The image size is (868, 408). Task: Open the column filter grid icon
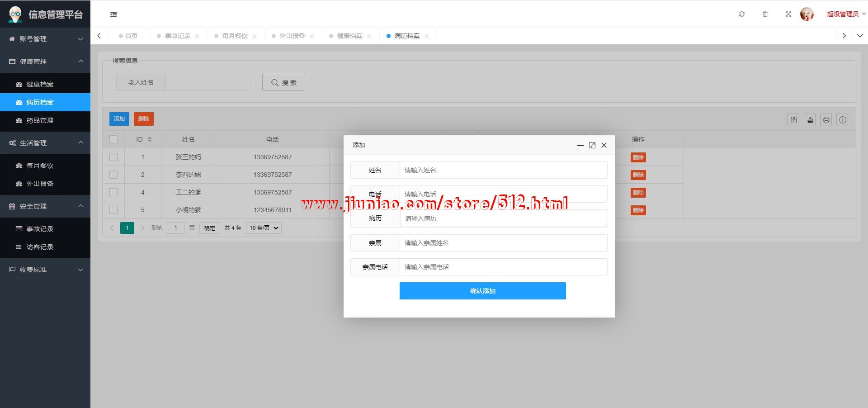793,120
